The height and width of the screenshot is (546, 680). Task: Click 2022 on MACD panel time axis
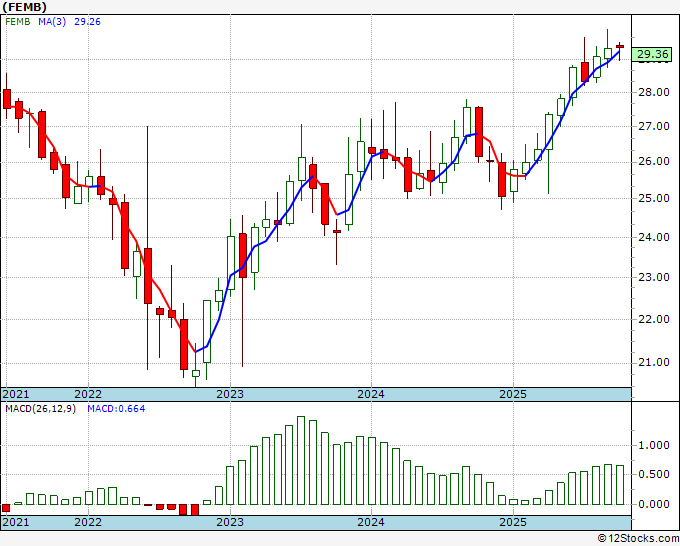pos(88,522)
